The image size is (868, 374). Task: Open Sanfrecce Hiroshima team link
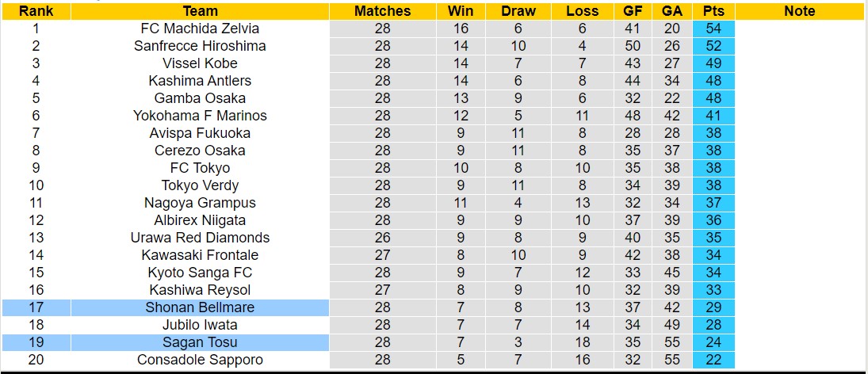coord(200,46)
